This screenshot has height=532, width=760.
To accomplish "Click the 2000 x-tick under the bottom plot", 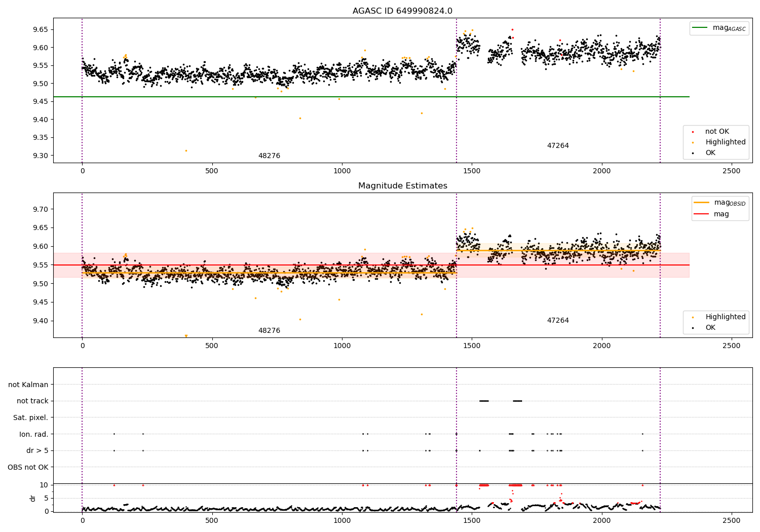I will pos(602,520).
